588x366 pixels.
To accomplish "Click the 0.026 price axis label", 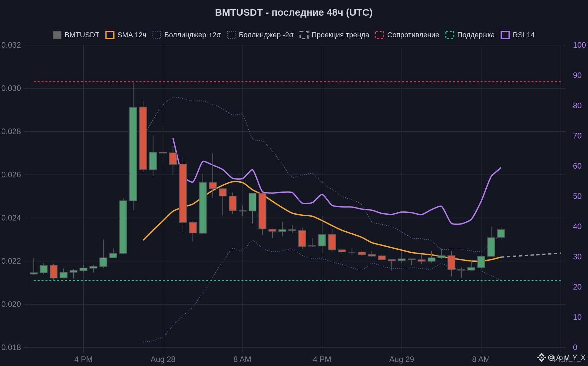I will (x=11, y=175).
